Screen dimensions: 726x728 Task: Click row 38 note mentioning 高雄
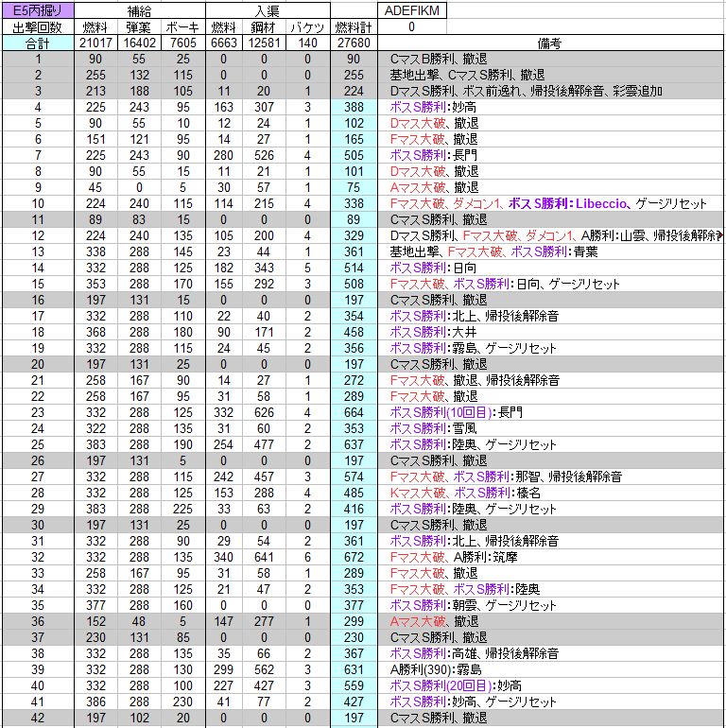pos(475,653)
